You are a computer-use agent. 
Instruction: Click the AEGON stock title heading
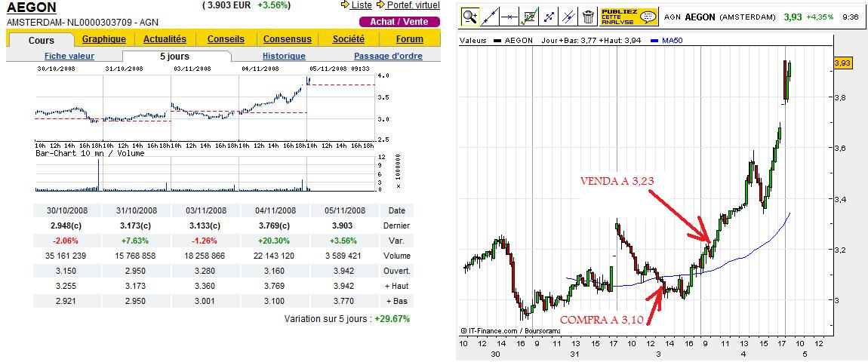click(x=32, y=8)
